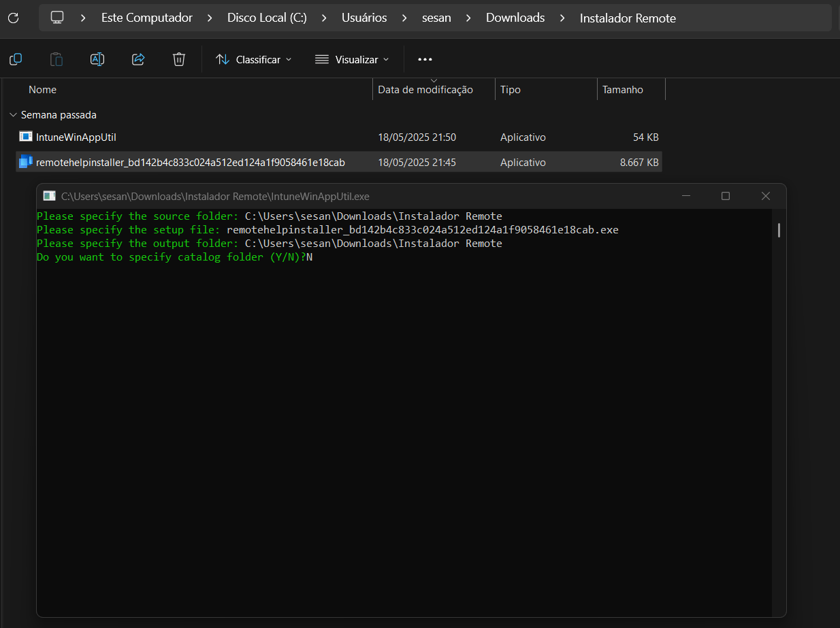Click the Delete trash icon
The width and height of the screenshot is (840, 628).
(x=178, y=59)
